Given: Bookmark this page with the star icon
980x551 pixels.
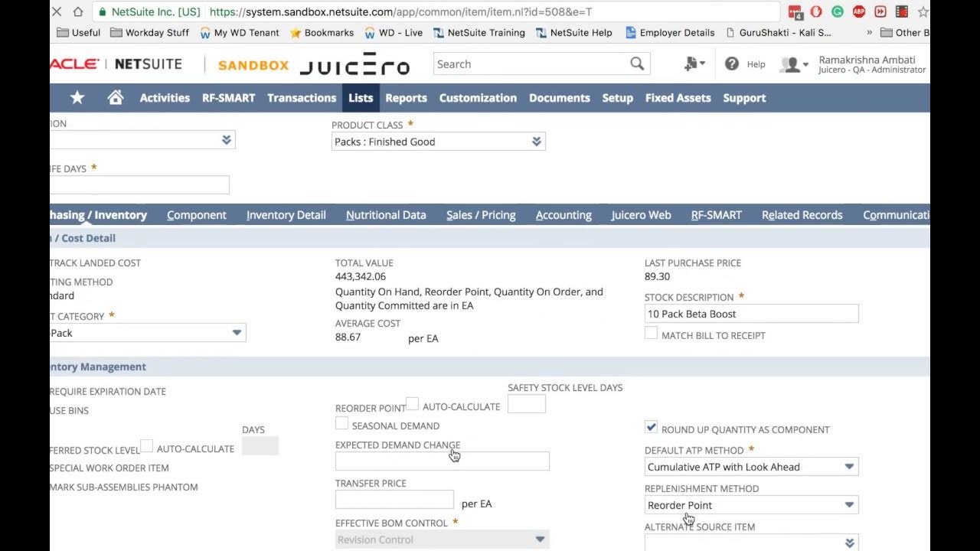Looking at the screenshot, I should (x=923, y=12).
